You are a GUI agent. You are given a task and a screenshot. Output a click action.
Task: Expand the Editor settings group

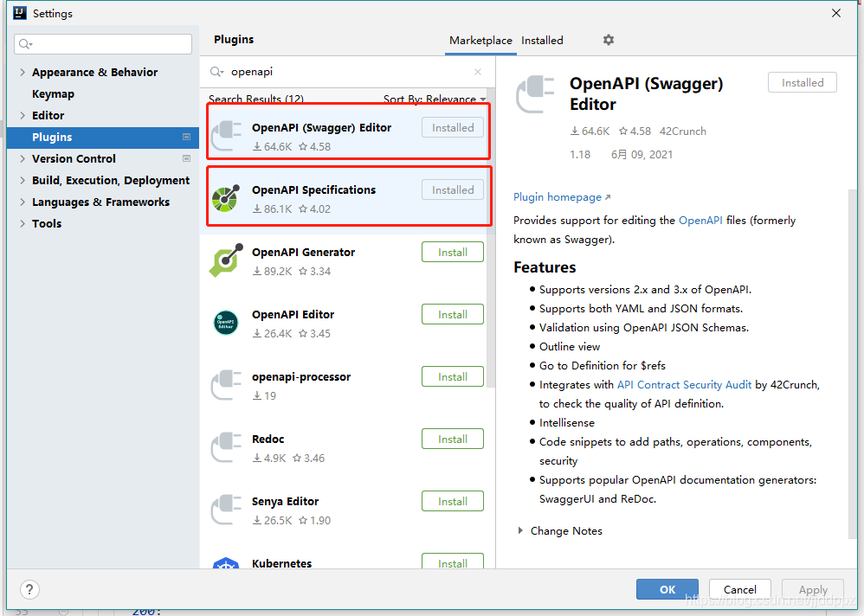tap(23, 115)
